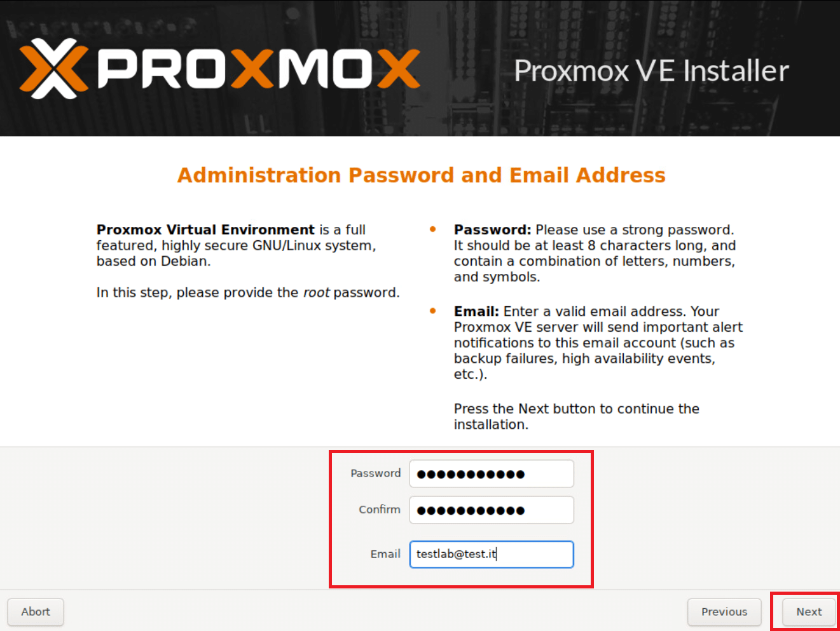Cancel setup with the Abort button
This screenshot has height=631, width=840.
click(x=36, y=612)
